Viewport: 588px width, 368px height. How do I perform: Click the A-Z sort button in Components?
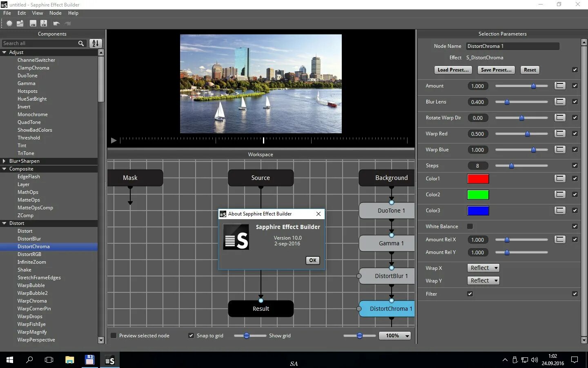[96, 43]
